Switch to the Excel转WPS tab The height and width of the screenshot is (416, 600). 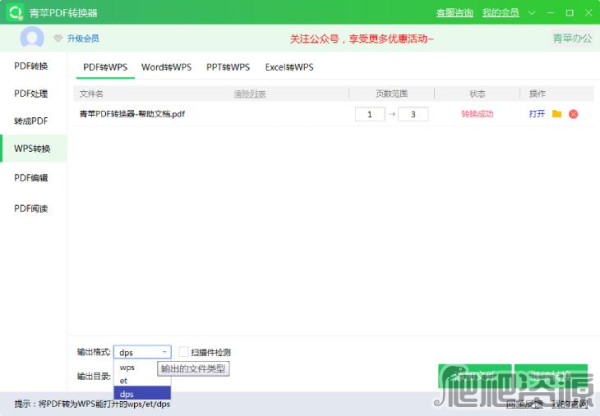tap(289, 67)
